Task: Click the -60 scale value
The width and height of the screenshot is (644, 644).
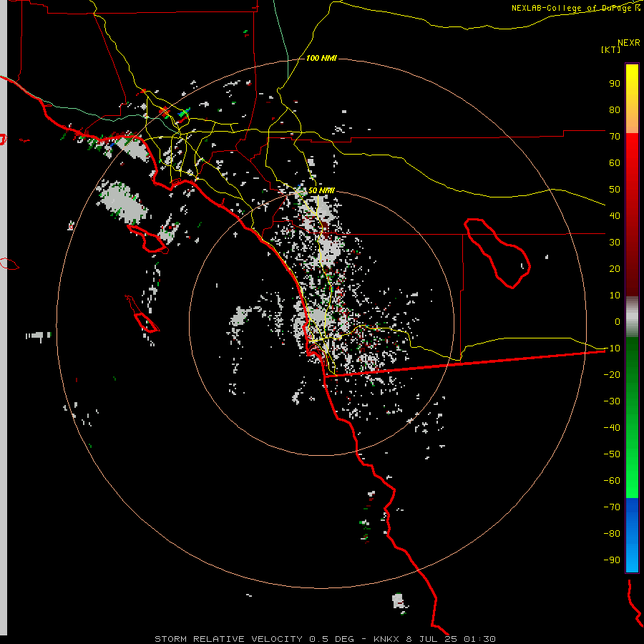Action: 612,481
